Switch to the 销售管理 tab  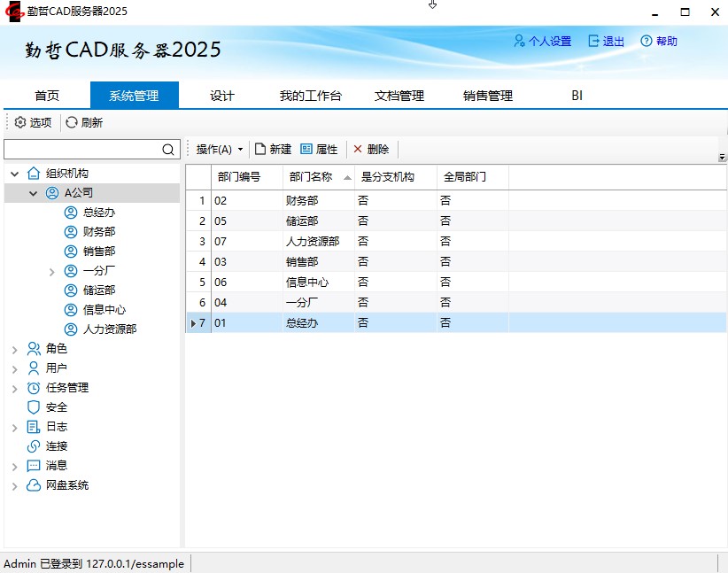[487, 96]
